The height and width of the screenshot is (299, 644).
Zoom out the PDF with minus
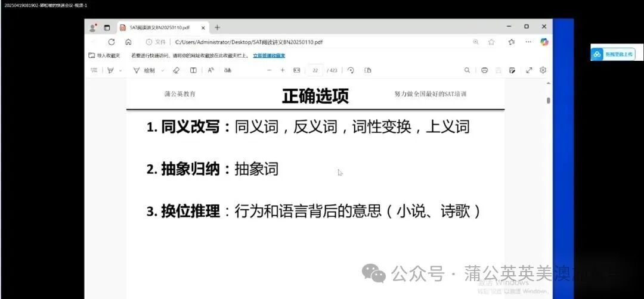270,70
